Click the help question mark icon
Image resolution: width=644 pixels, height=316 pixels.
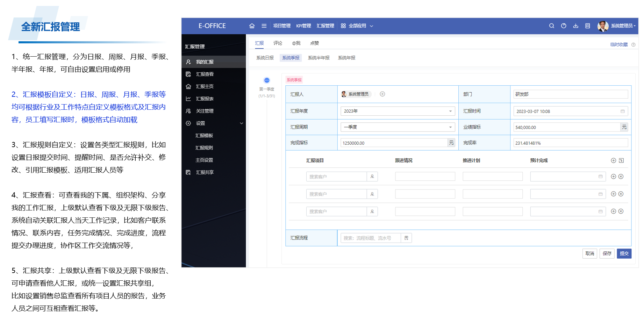(x=634, y=45)
